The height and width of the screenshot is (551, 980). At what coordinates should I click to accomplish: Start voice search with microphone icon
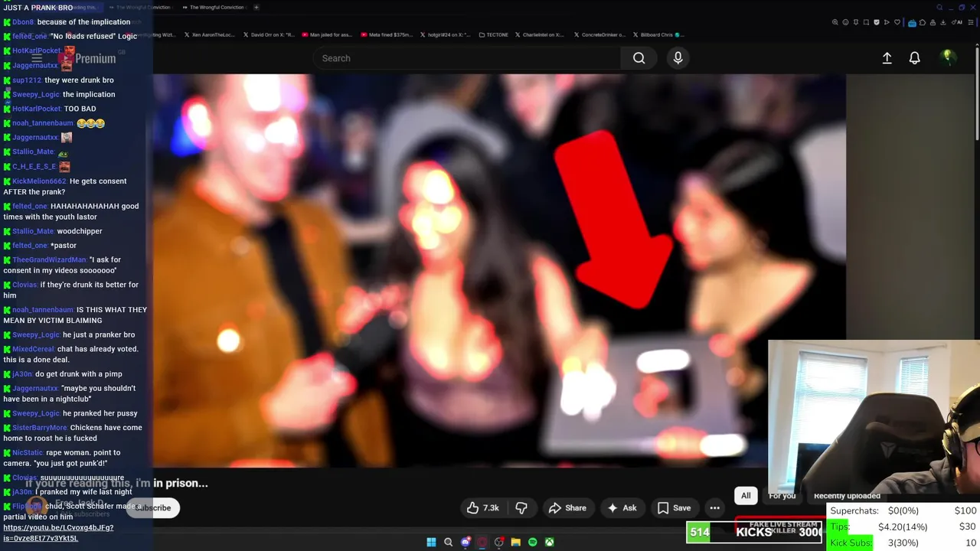click(x=678, y=58)
